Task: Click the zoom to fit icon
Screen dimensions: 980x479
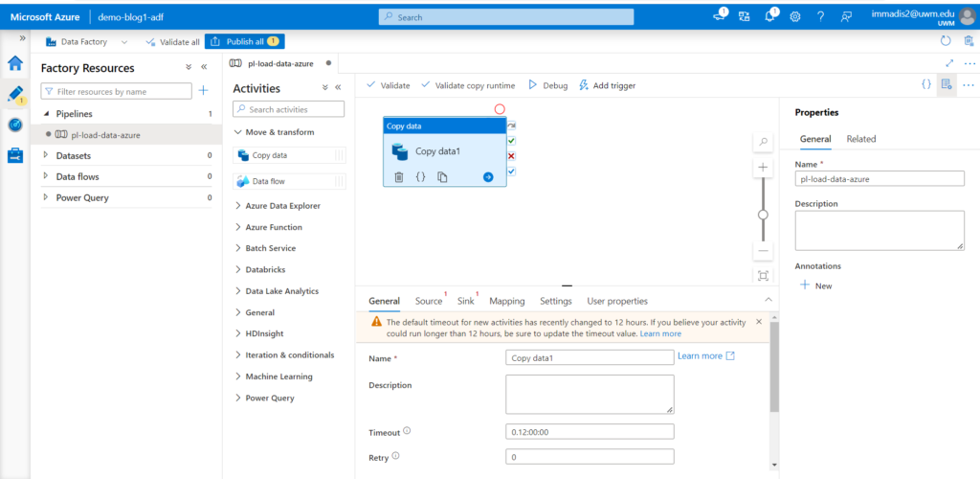Action: 763,276
